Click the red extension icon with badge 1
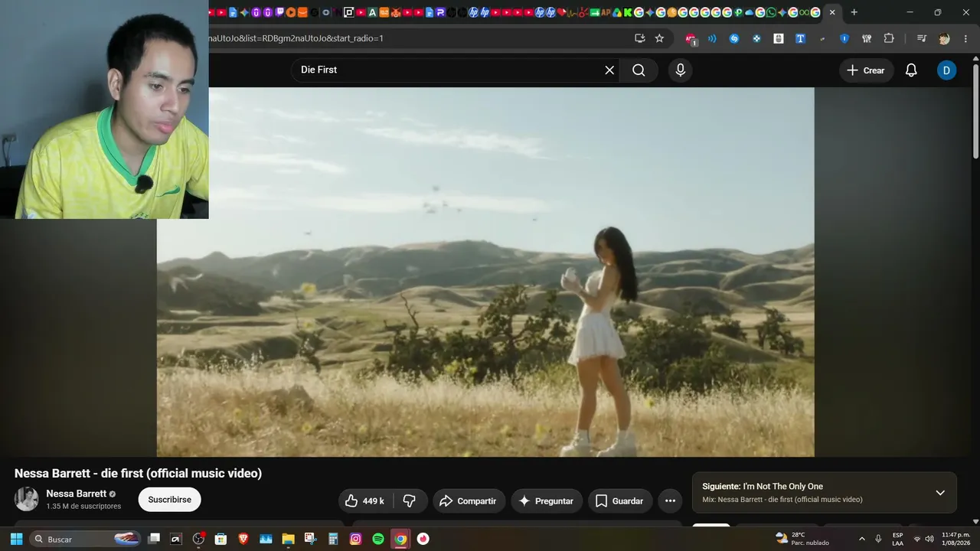 691,39
